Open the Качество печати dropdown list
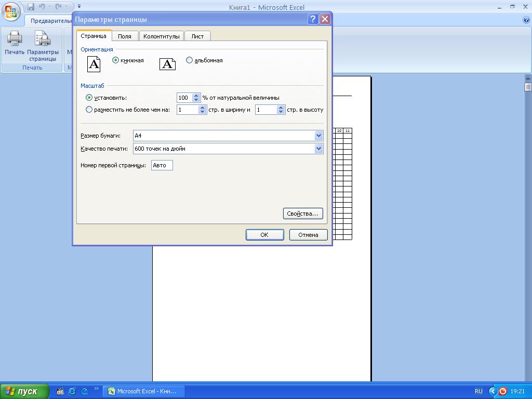The width and height of the screenshot is (532, 399). [318, 149]
